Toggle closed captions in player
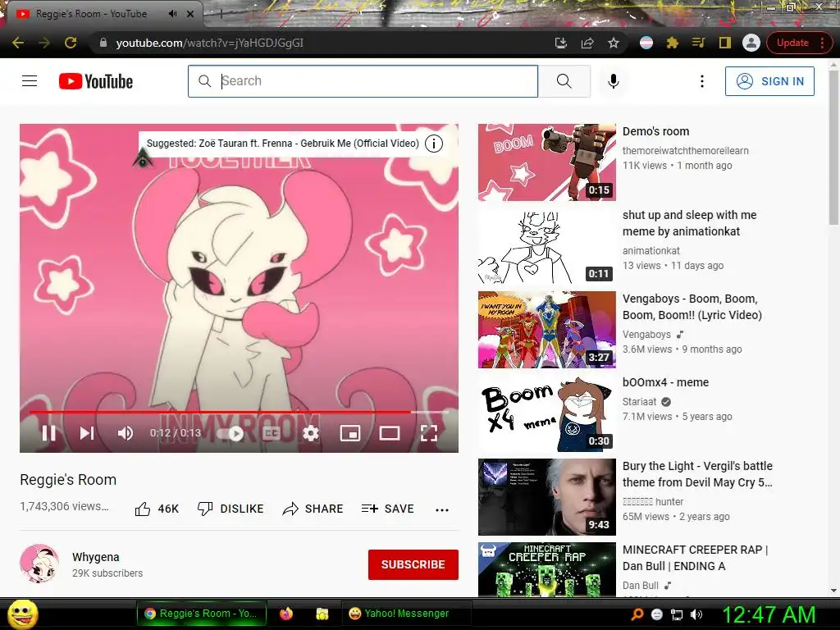The height and width of the screenshot is (630, 840). pyautogui.click(x=272, y=433)
